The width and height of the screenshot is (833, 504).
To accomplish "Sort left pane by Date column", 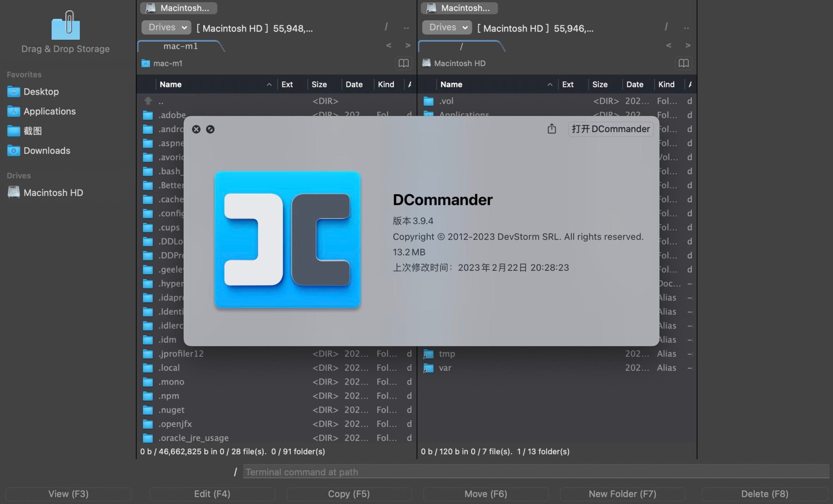I will click(357, 85).
